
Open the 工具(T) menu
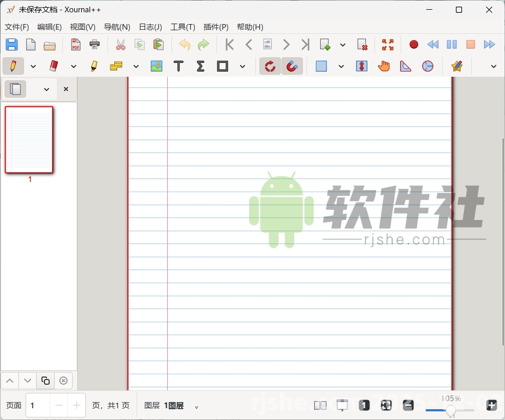pos(183,27)
